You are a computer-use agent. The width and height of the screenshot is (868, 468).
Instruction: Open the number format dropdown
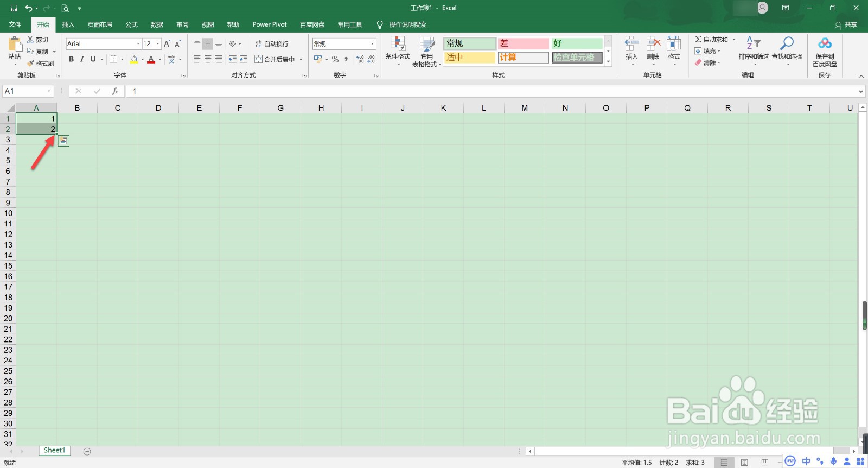pyautogui.click(x=373, y=44)
